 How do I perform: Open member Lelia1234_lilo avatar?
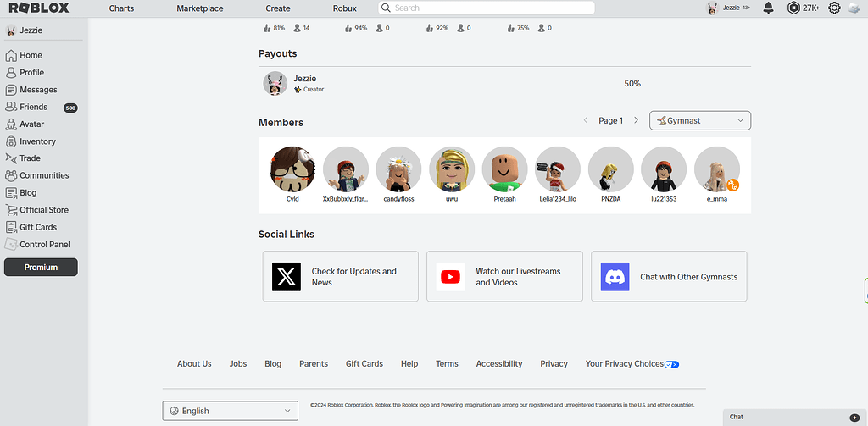click(x=558, y=169)
